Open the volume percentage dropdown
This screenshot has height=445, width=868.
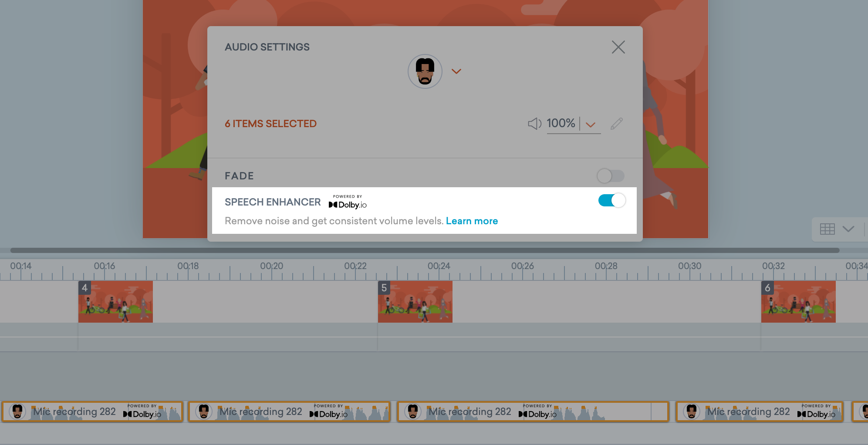(591, 125)
